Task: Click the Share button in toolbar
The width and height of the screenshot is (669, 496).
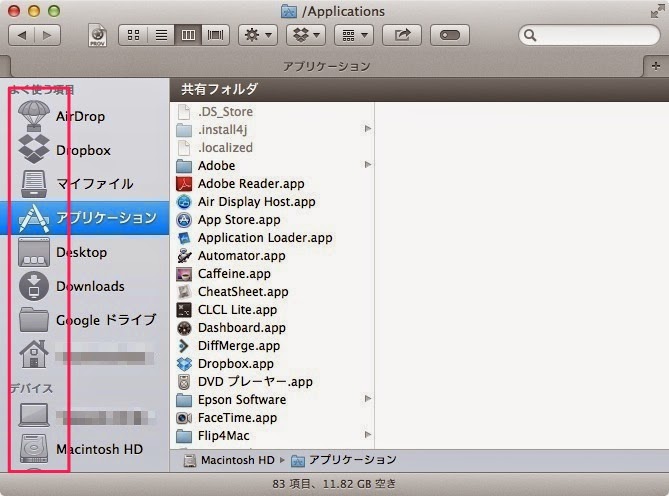Action: pos(402,35)
